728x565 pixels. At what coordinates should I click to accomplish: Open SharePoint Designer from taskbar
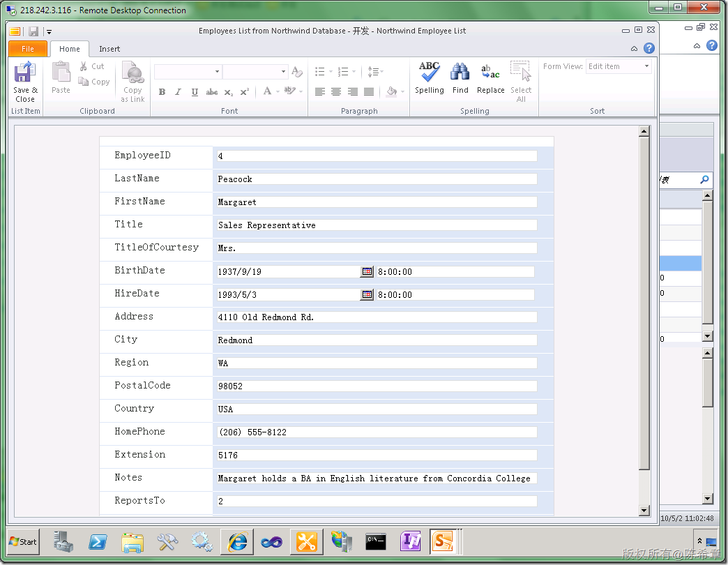click(444, 542)
